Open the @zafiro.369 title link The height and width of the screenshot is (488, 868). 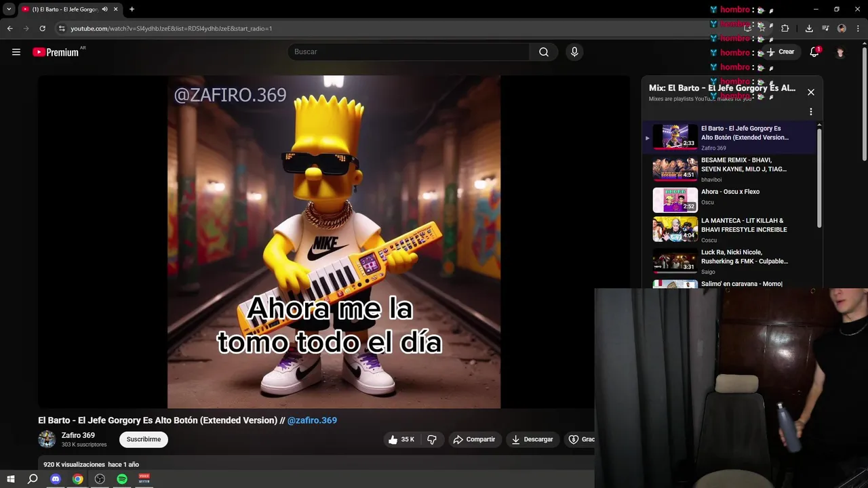point(312,420)
